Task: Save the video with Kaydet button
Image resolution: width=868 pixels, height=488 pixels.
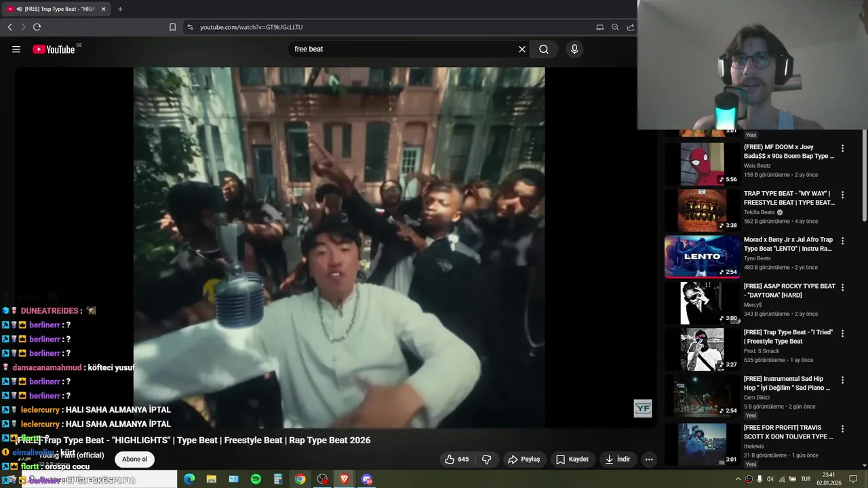Action: click(x=572, y=459)
